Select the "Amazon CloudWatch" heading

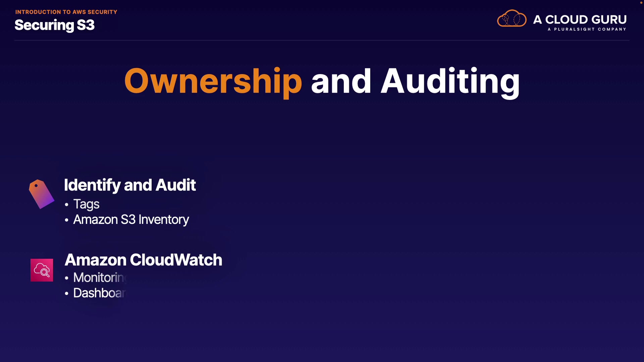tap(143, 260)
